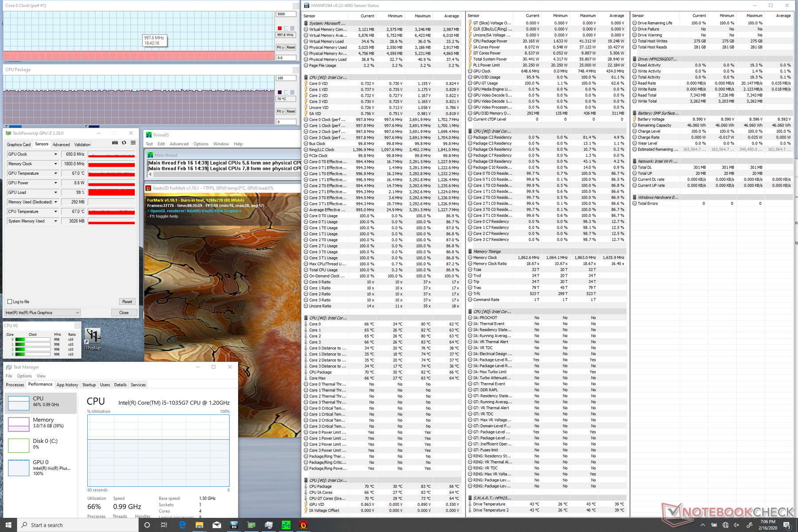This screenshot has height=532, width=798.
Task: Open the GPU-Z hamburger menu
Action: coord(133,143)
